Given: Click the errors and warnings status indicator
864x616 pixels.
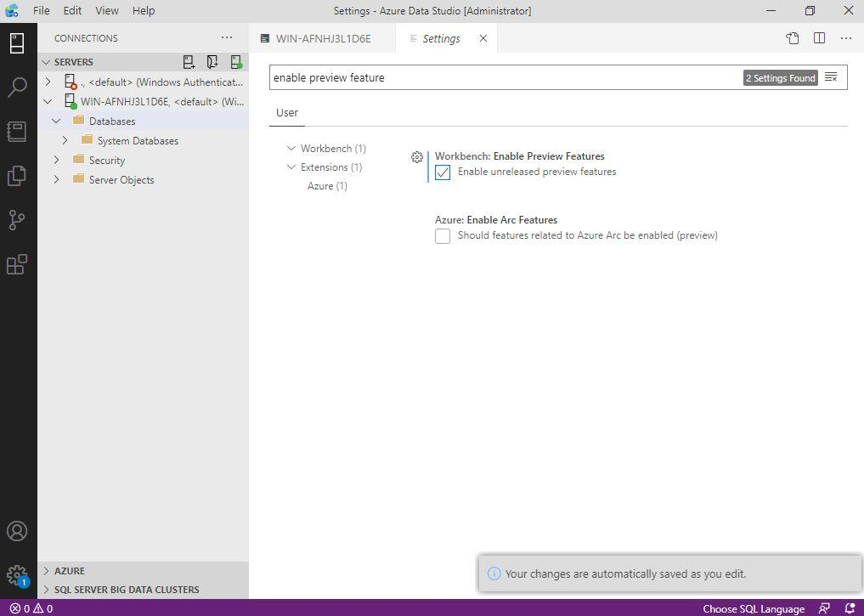Looking at the screenshot, I should 31,609.
